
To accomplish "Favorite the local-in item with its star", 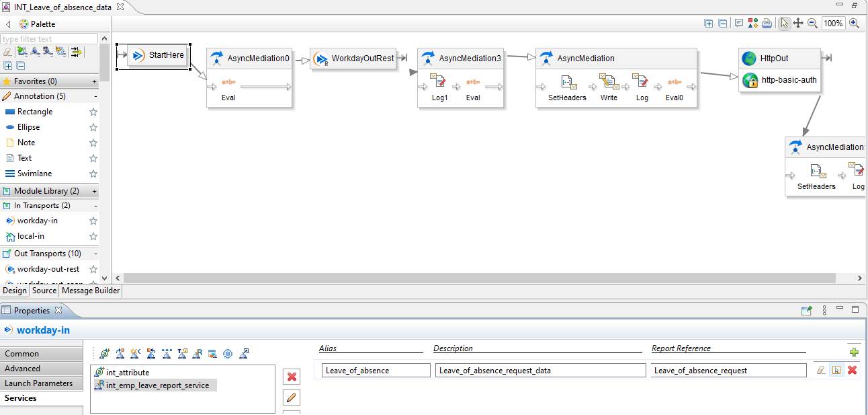I will tap(93, 236).
